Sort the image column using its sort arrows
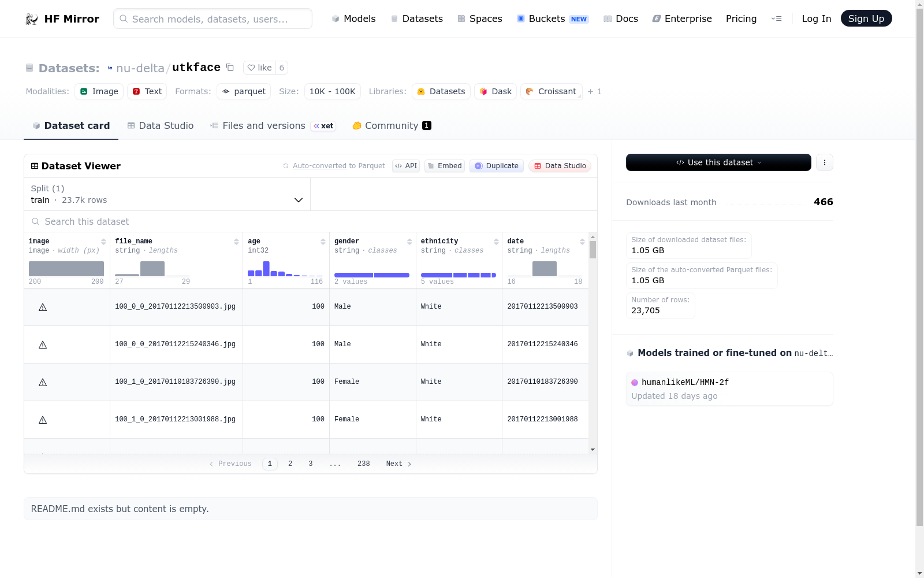924x578 pixels. (x=103, y=242)
